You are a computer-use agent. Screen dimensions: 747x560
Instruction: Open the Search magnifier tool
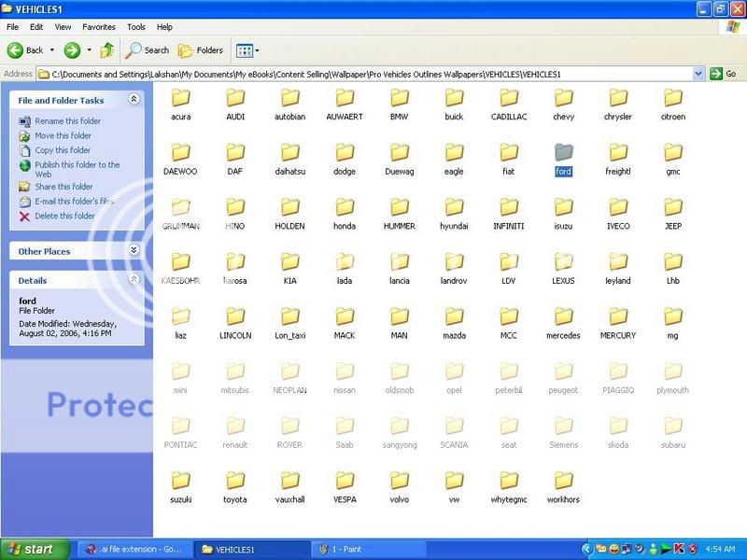coord(148,50)
